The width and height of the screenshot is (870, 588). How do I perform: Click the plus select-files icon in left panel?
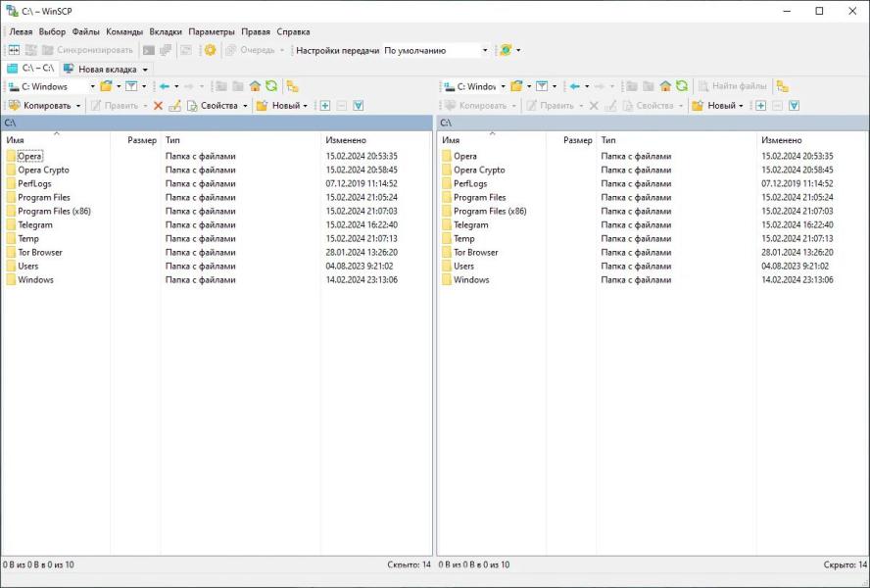325,106
